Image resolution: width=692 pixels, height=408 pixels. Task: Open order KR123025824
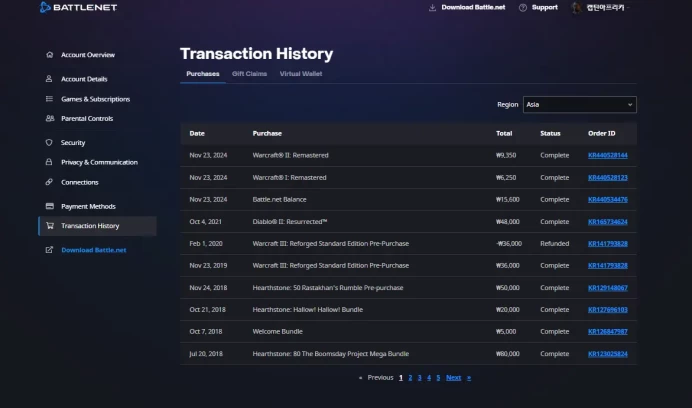607,354
